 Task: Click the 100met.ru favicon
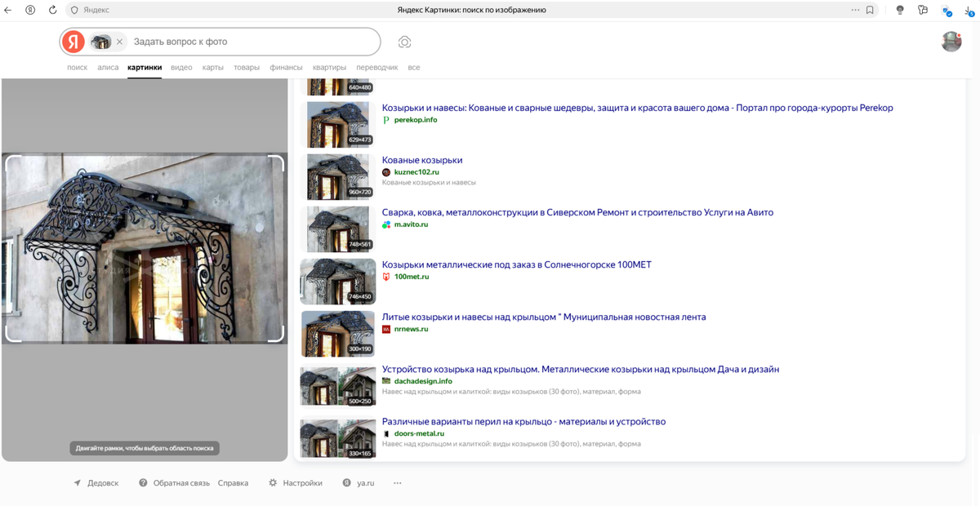point(386,277)
